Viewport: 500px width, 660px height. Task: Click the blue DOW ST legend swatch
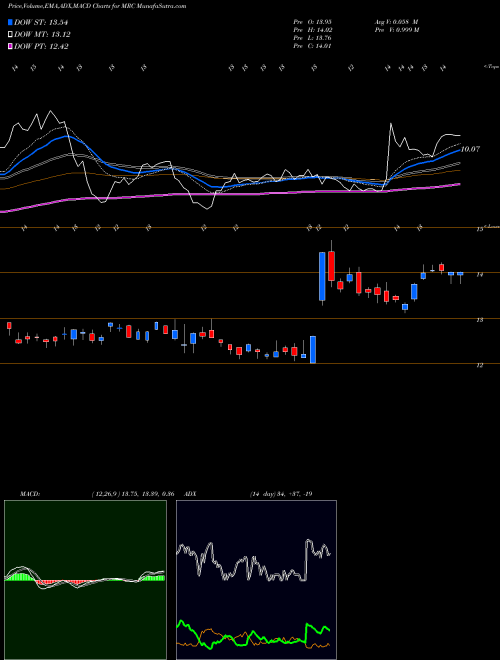pyautogui.click(x=10, y=22)
